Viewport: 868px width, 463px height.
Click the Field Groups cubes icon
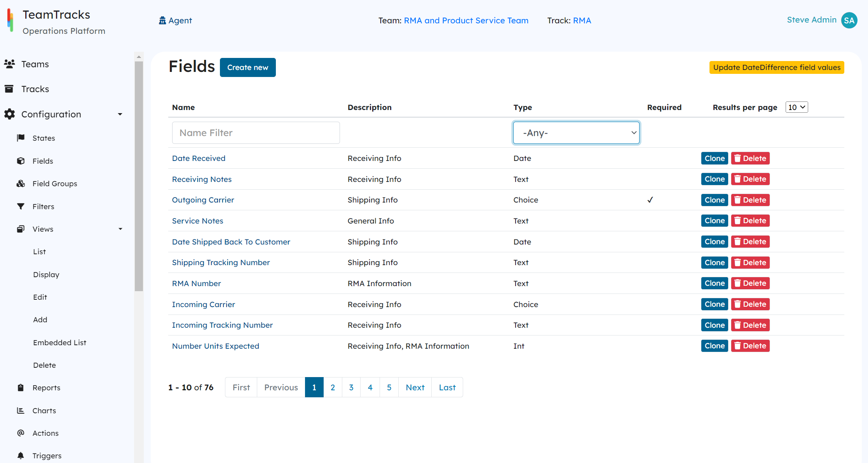tap(21, 183)
